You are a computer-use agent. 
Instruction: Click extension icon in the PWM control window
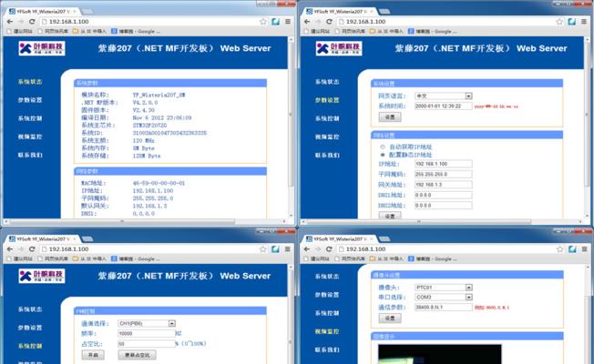point(275,249)
